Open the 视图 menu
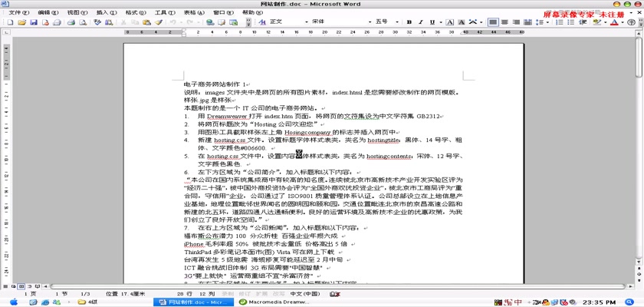The height and width of the screenshot is (307, 644). click(77, 13)
